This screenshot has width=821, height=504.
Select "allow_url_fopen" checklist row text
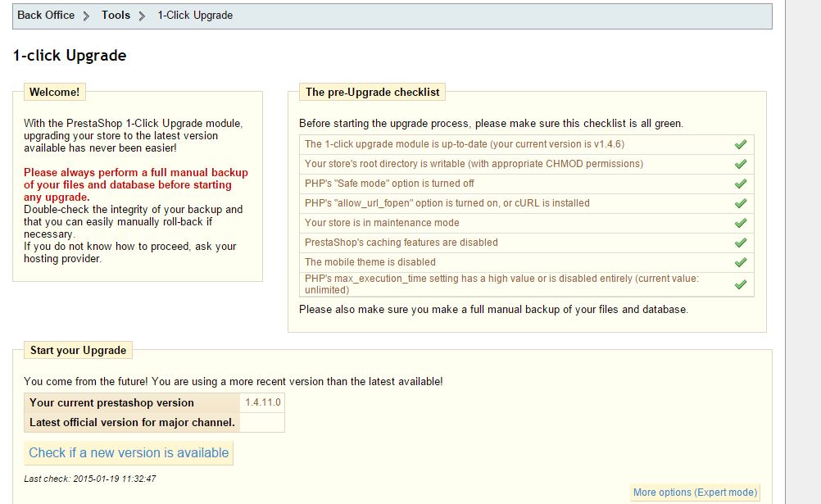pyautogui.click(x=447, y=203)
